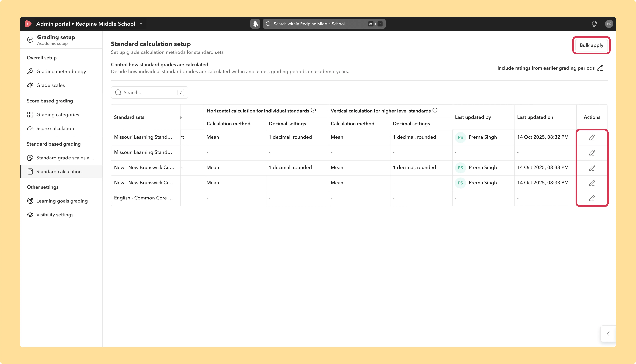Click the wrench icon for Grading methodology
Viewport: 636px width, 364px height.
[x=30, y=72]
